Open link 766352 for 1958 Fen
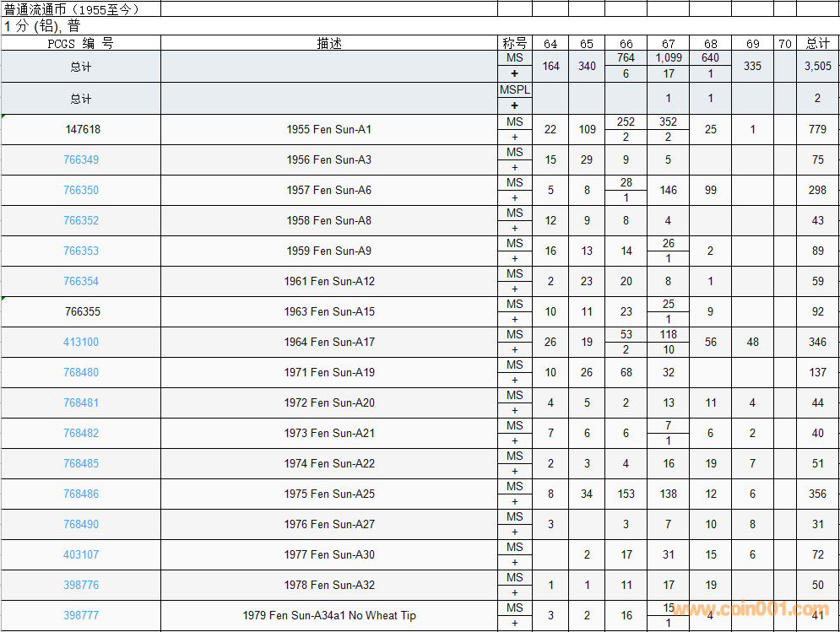Viewport: 840px width, 632px height. [81, 221]
